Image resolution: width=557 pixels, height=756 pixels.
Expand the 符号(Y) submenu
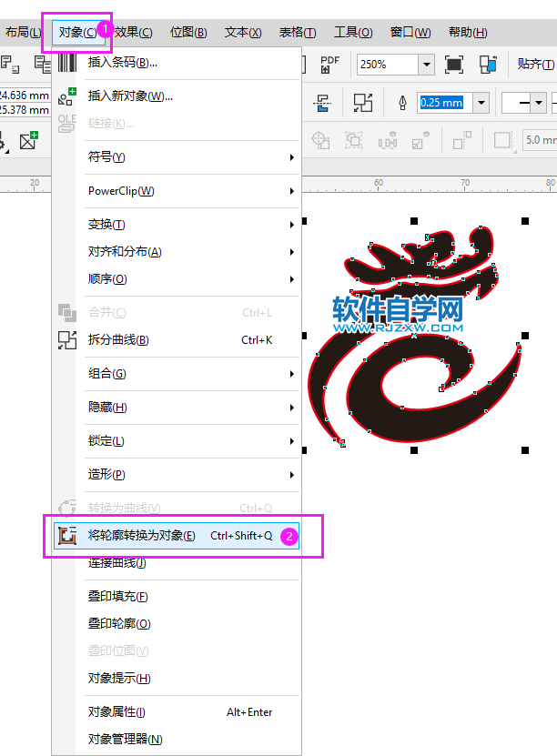pos(177,157)
